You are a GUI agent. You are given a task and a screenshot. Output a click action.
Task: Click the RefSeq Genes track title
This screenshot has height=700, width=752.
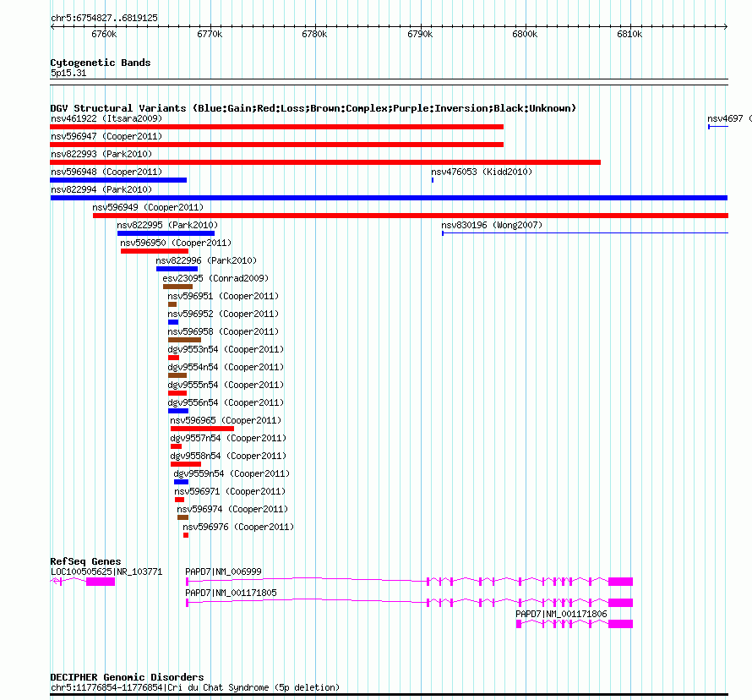(x=85, y=561)
